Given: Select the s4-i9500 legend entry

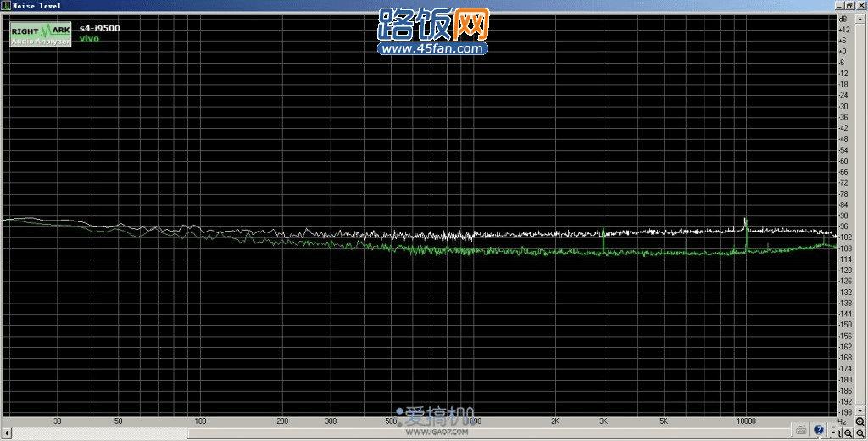Looking at the screenshot, I should tap(100, 28).
